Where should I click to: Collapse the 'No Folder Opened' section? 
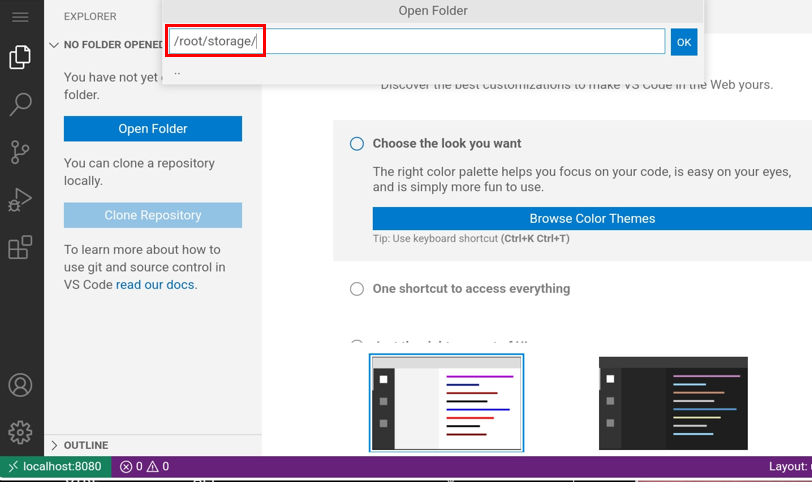coord(107,45)
